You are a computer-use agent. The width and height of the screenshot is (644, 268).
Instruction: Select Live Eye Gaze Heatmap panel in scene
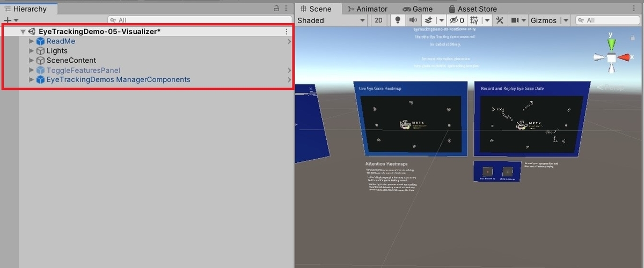412,119
